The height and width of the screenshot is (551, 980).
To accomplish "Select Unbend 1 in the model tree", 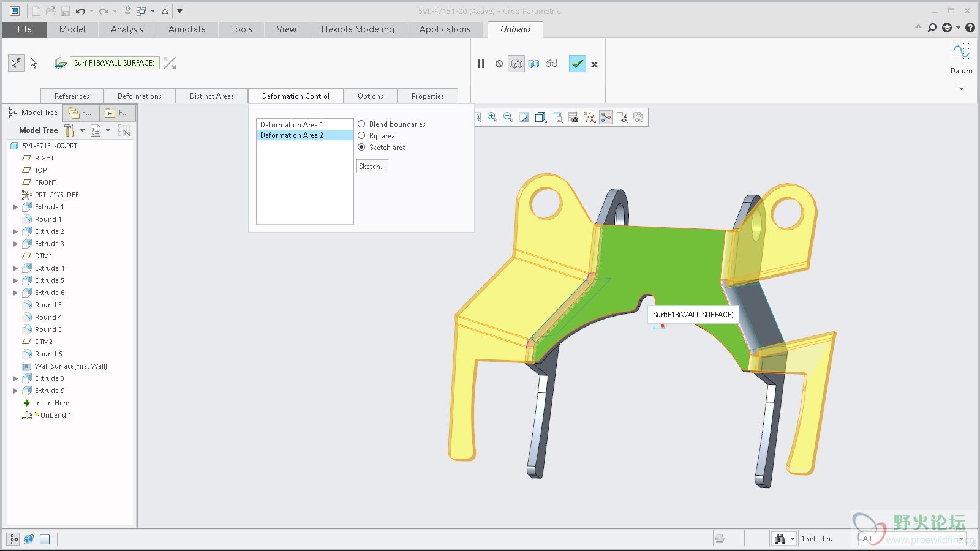I will 55,415.
